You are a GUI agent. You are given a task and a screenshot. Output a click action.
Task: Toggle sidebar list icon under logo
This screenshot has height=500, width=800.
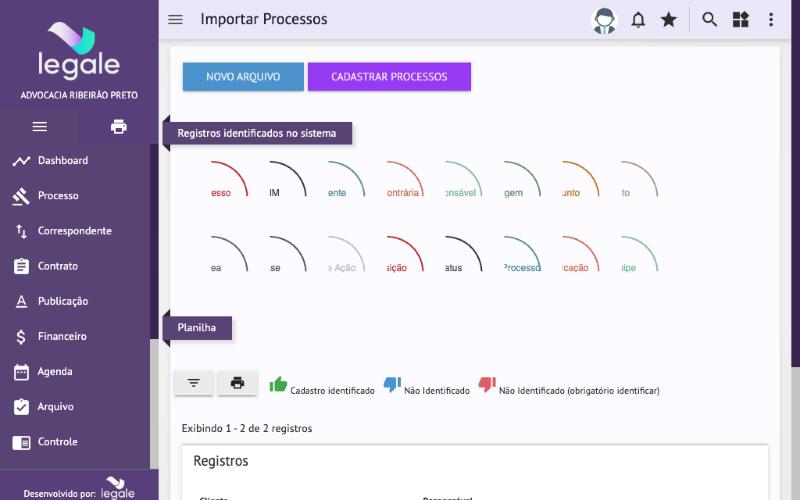[39, 127]
